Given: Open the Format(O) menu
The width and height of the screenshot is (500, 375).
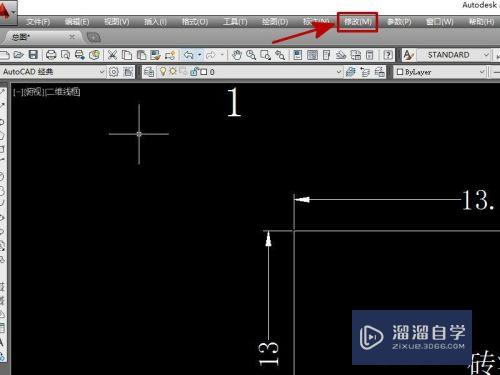Looking at the screenshot, I should [195, 22].
